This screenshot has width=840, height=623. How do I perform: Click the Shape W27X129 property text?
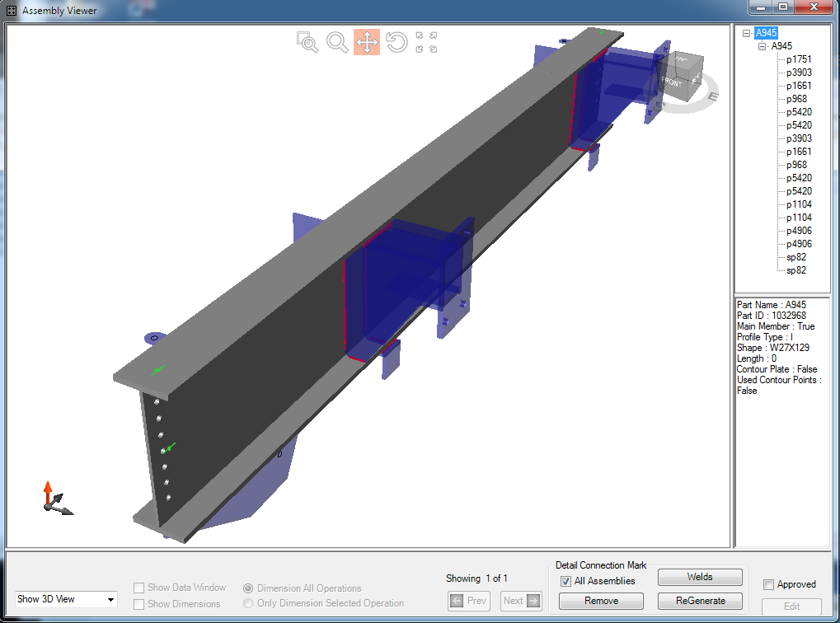(773, 348)
